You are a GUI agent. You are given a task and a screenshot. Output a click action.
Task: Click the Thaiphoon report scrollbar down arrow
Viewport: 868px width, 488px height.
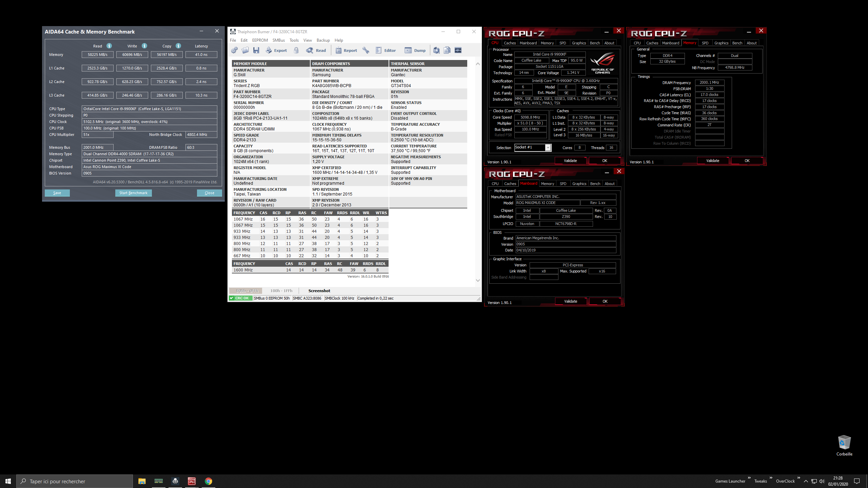pyautogui.click(x=478, y=280)
